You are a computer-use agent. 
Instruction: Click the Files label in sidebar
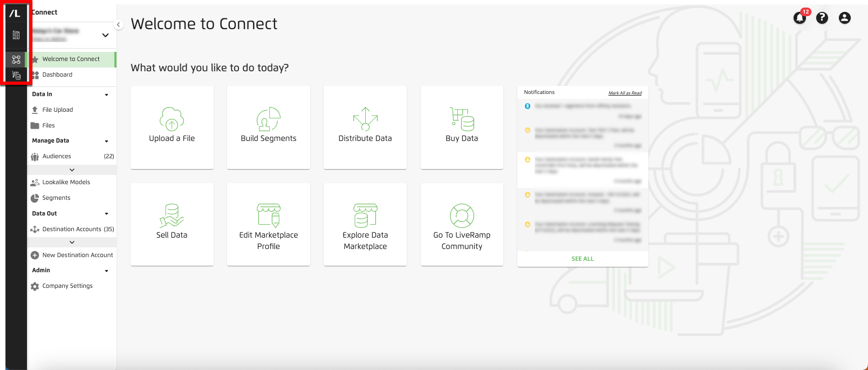49,125
